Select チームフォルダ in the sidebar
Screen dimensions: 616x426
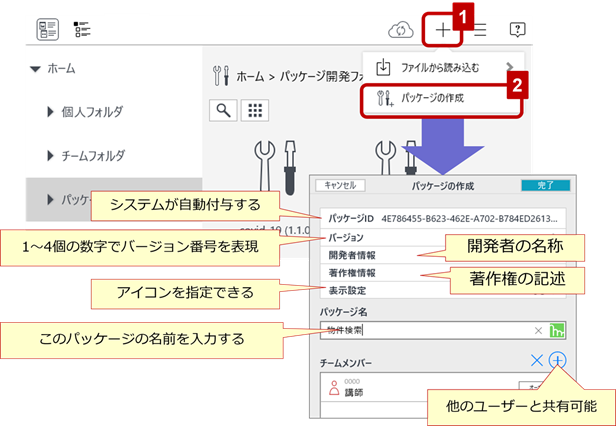tap(93, 156)
